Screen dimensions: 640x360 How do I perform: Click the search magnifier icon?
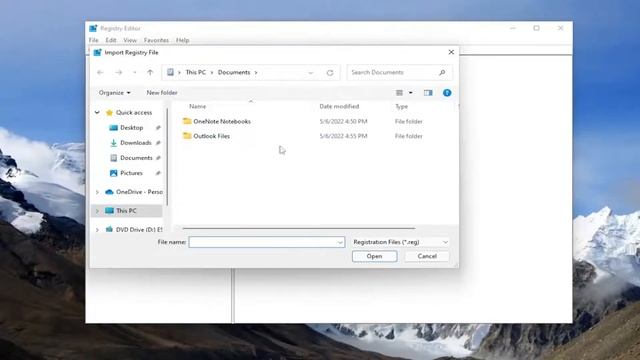tap(442, 72)
